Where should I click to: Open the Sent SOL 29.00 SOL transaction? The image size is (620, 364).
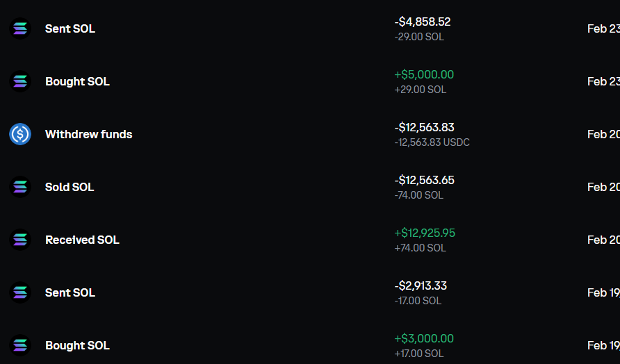coord(70,28)
